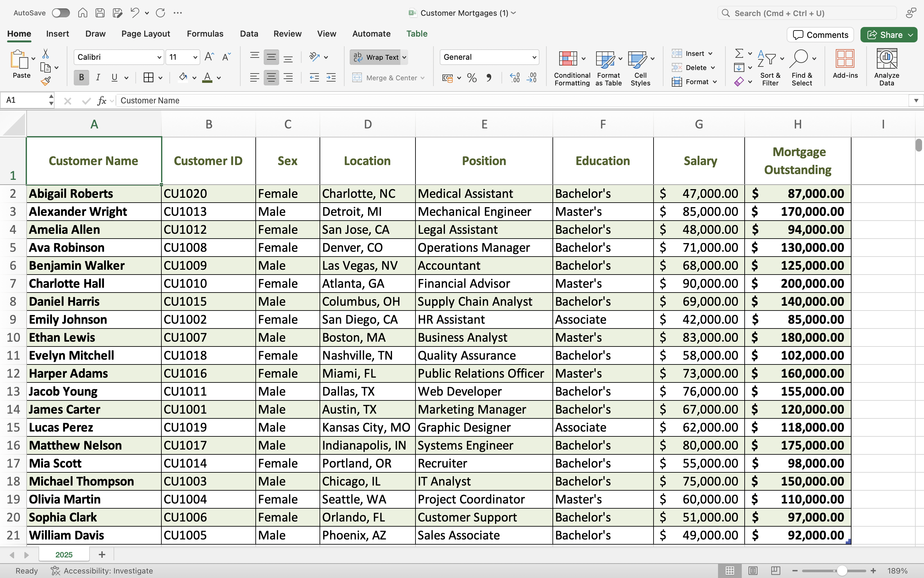Select the 2025 sheet tab
Screen dimensions: 924x578
[64, 555]
